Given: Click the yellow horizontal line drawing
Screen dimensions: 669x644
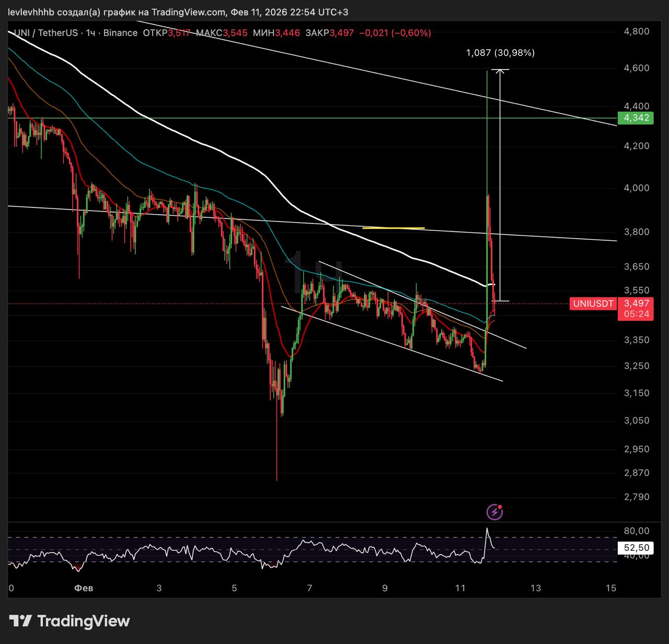Looking at the screenshot, I should pos(393,228).
